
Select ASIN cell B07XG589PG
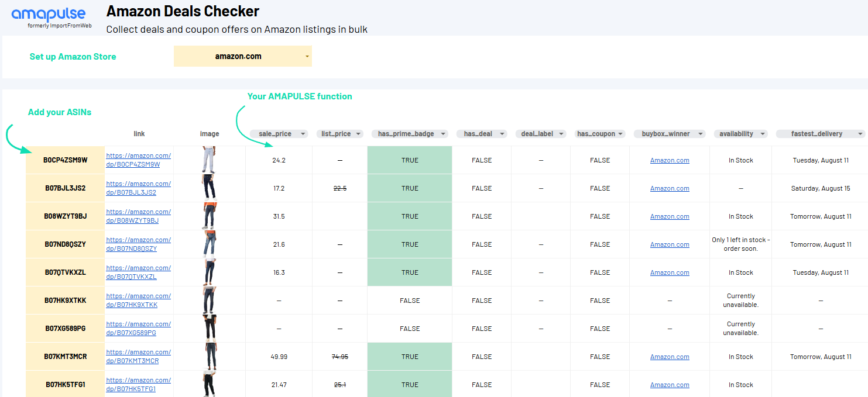66,329
